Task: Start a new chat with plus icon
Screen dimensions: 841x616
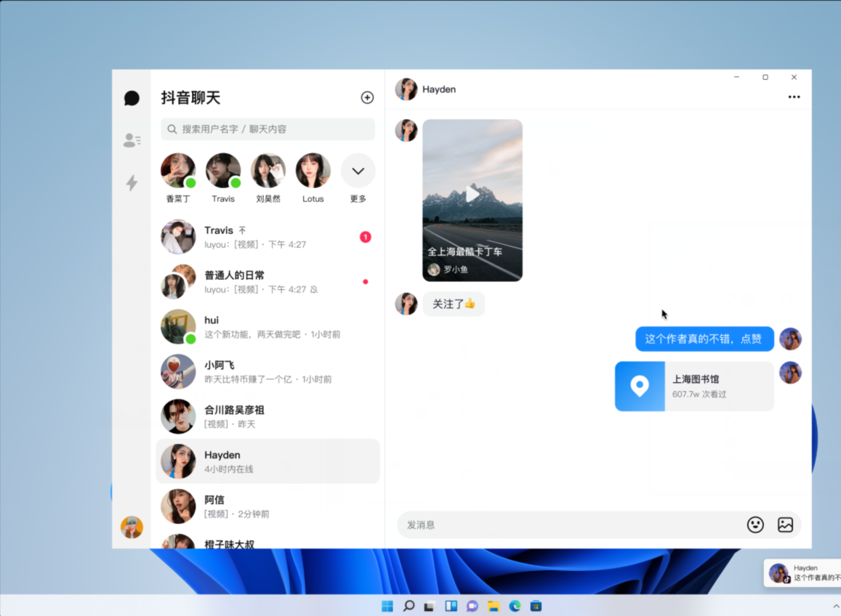Action: (367, 97)
